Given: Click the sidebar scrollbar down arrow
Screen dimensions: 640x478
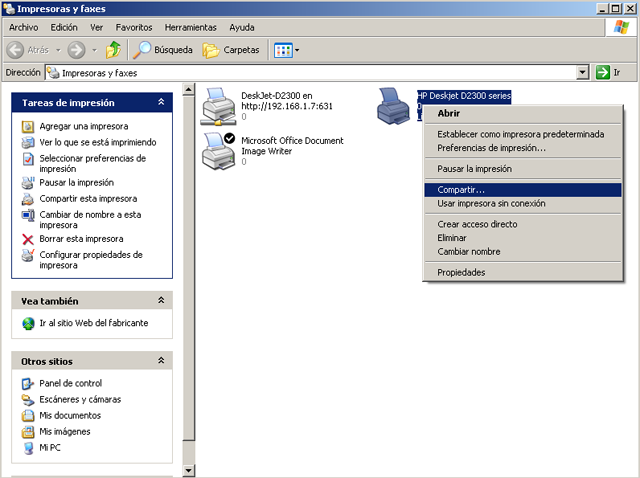Looking at the screenshot, I should coord(190,471).
